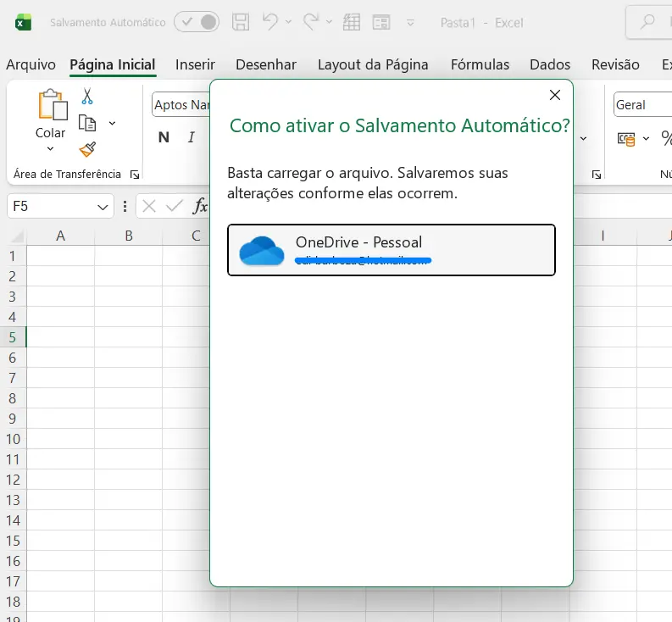Open the Undo history dropdown arrow
The image size is (672, 622).
(288, 21)
